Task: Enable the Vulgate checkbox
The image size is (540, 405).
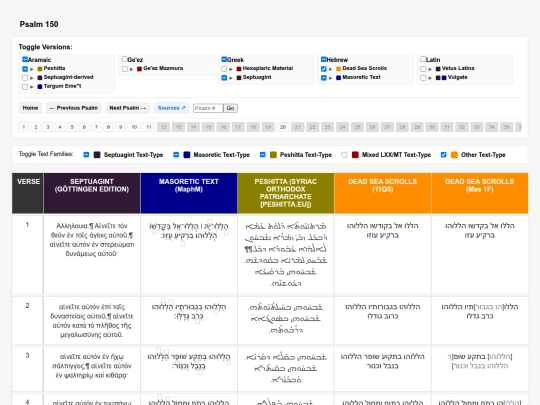Action: click(423, 78)
